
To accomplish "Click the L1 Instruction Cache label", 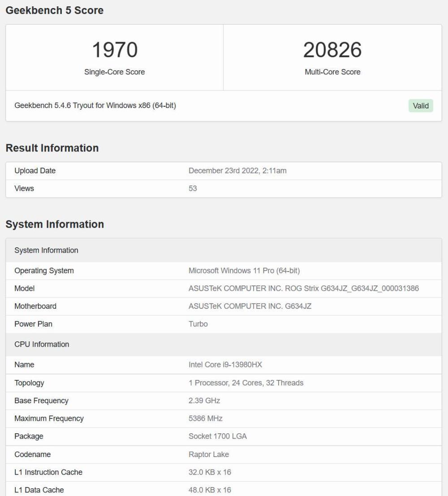I will tap(48, 472).
